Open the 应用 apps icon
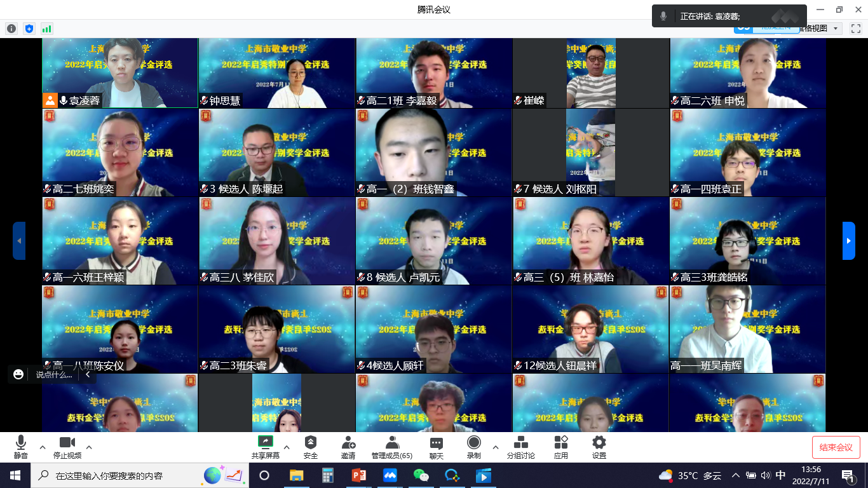The image size is (868, 488). click(560, 443)
